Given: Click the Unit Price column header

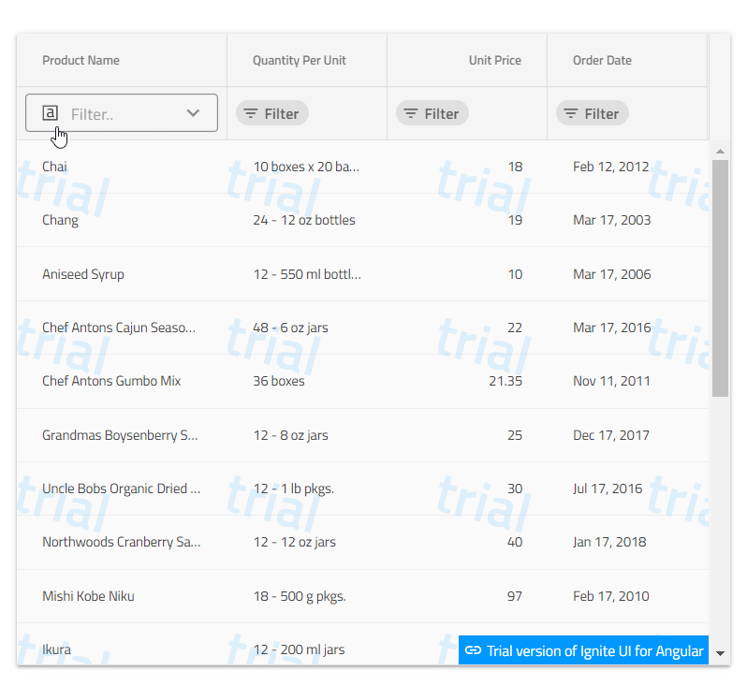Looking at the screenshot, I should pyautogui.click(x=494, y=61).
